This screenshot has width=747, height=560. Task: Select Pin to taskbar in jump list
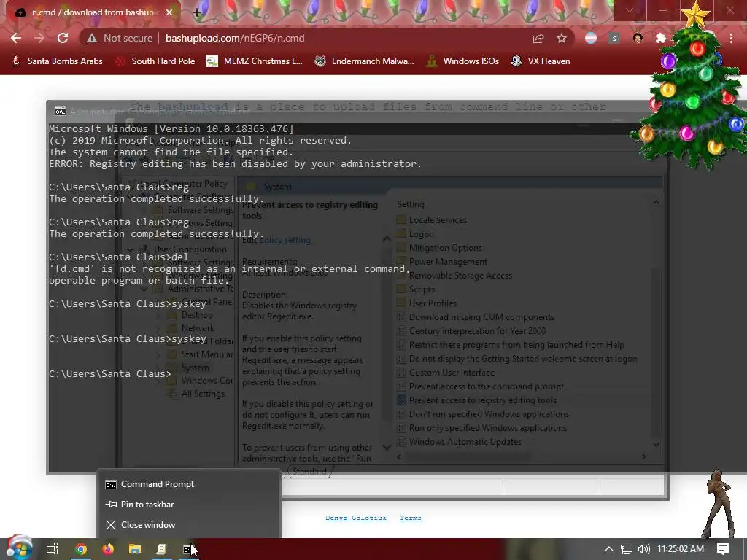coord(189,505)
